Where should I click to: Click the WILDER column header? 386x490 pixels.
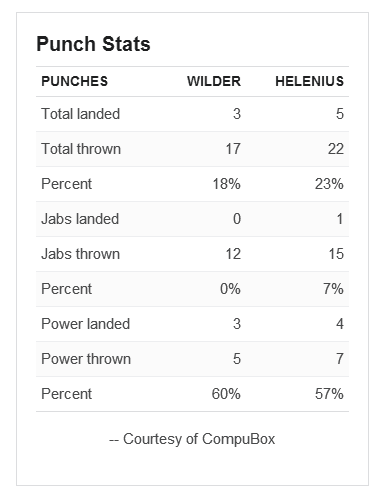tap(214, 81)
